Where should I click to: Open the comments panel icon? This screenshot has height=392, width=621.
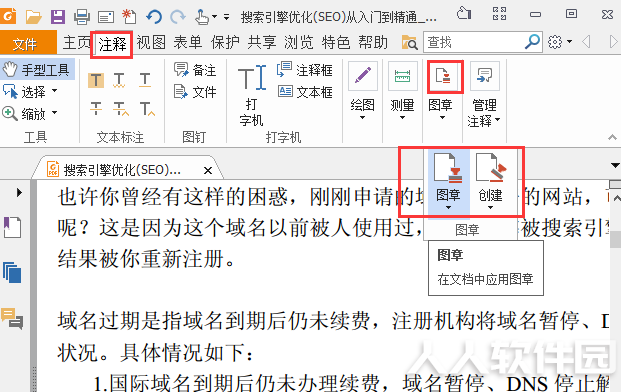click(x=12, y=318)
